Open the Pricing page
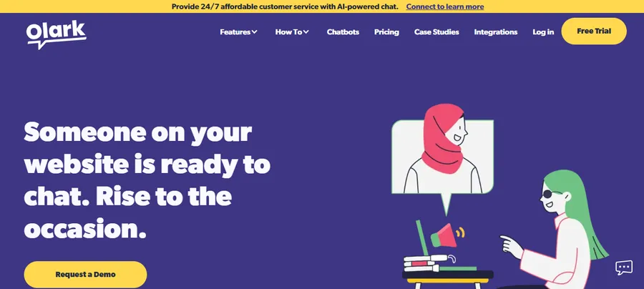The width and height of the screenshot is (644, 289). click(x=386, y=31)
